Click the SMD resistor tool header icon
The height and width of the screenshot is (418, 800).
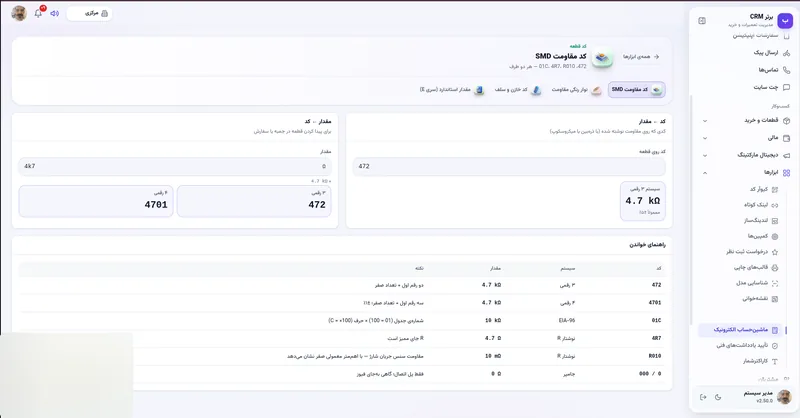tap(603, 58)
